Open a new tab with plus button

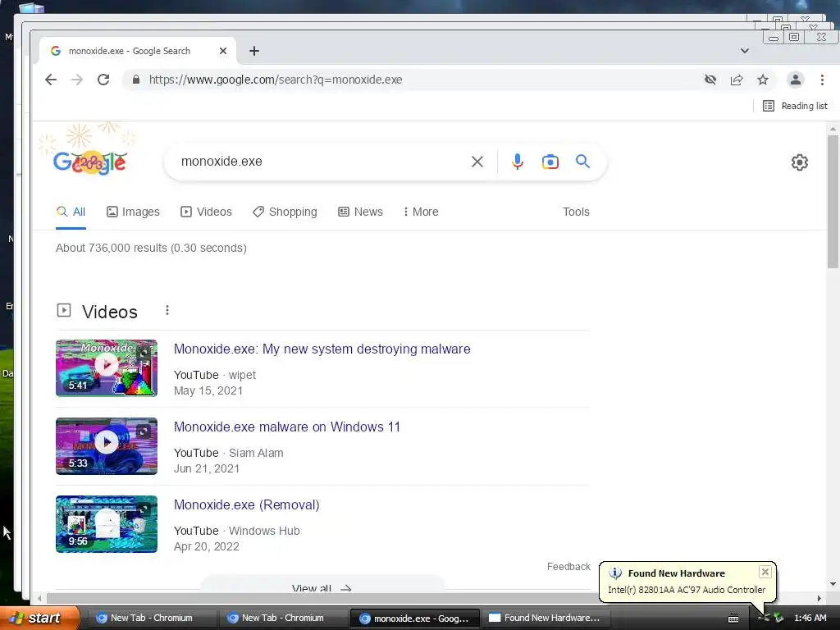pos(254,51)
